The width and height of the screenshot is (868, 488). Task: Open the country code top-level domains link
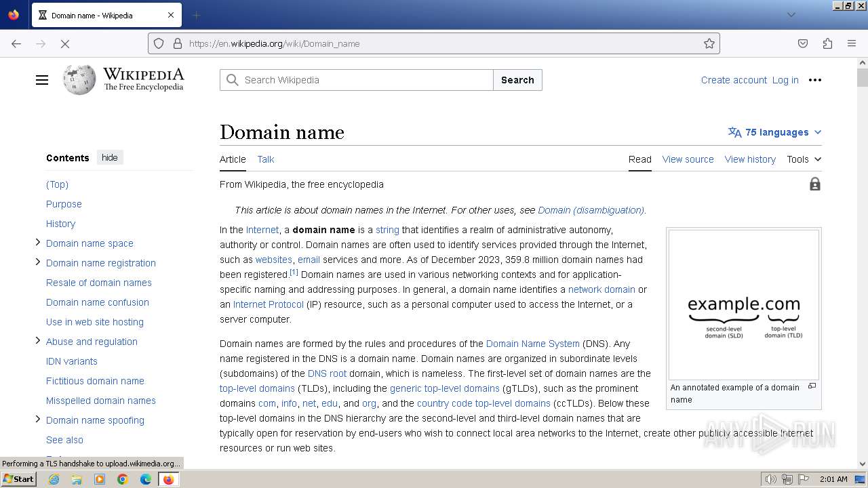click(484, 403)
